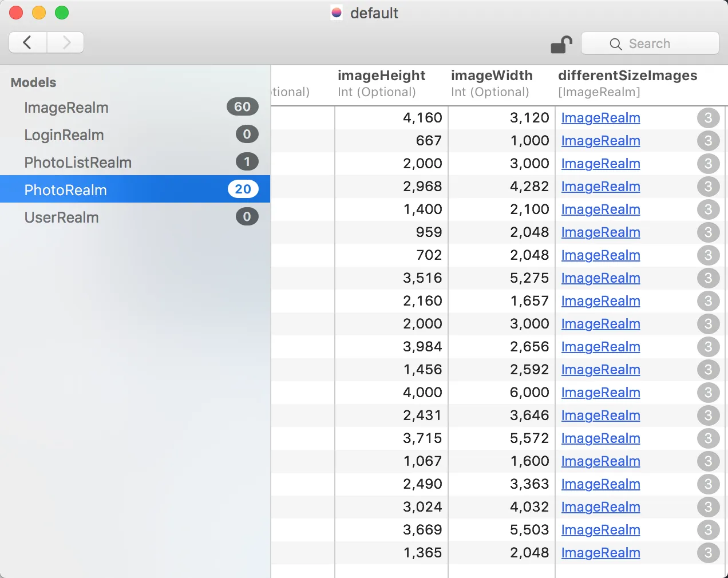Open ImageRealm link in the 2,968 row
The width and height of the screenshot is (728, 578).
coord(600,187)
